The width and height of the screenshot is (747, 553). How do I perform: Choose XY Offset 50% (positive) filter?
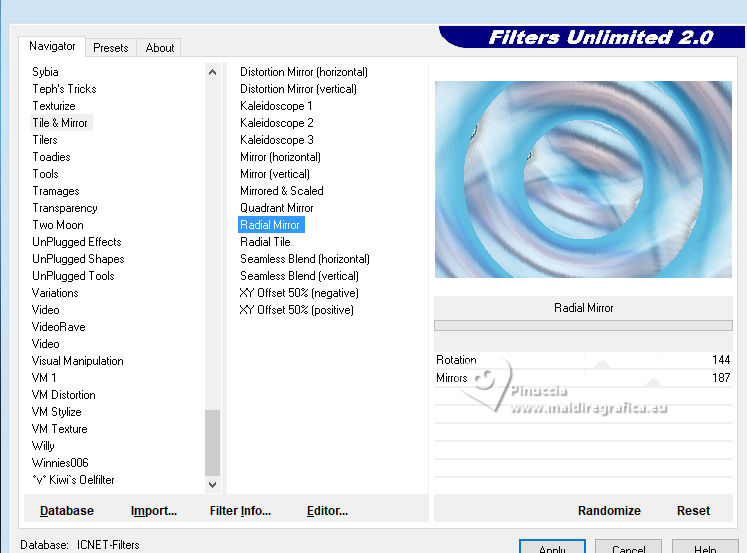296,310
